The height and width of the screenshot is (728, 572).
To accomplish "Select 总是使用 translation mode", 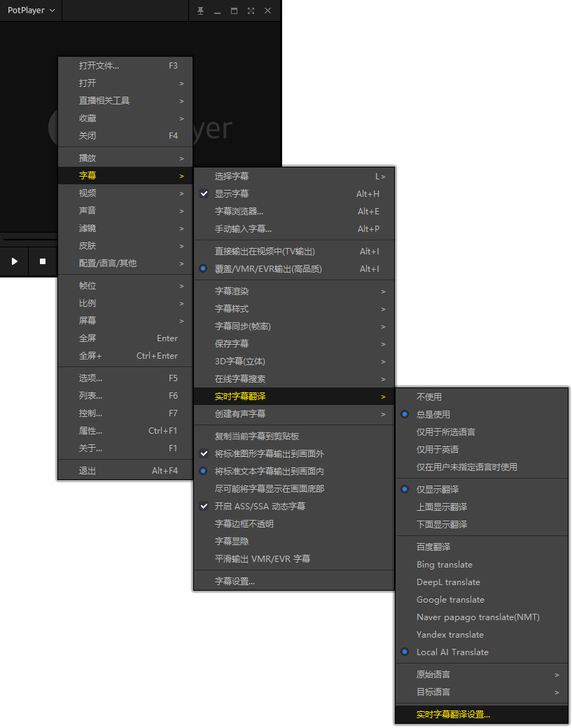I will pyautogui.click(x=482, y=414).
